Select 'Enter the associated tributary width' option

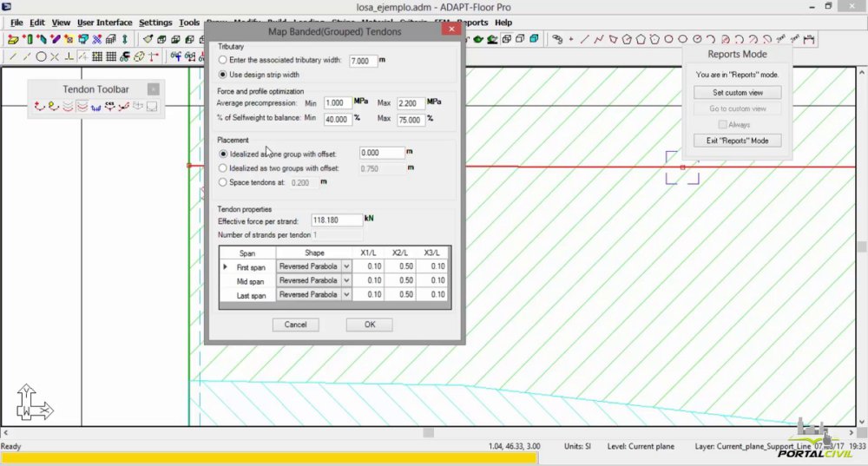pos(222,60)
